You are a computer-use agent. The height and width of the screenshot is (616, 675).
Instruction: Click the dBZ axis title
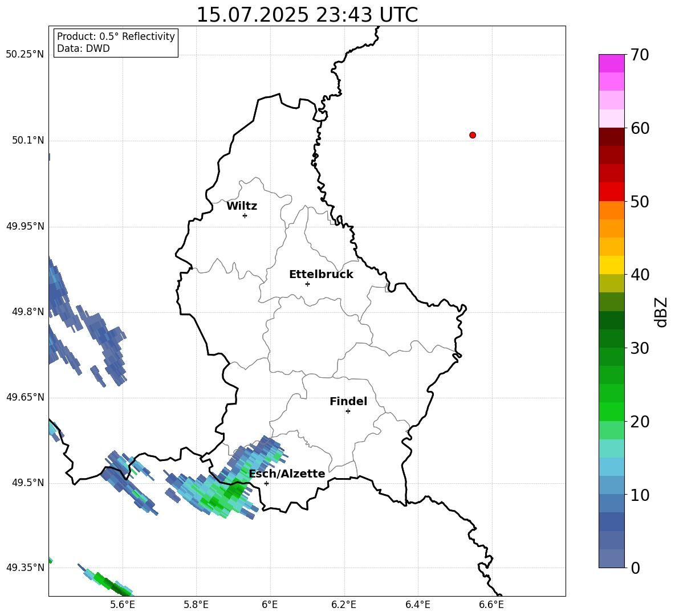pyautogui.click(x=661, y=312)
